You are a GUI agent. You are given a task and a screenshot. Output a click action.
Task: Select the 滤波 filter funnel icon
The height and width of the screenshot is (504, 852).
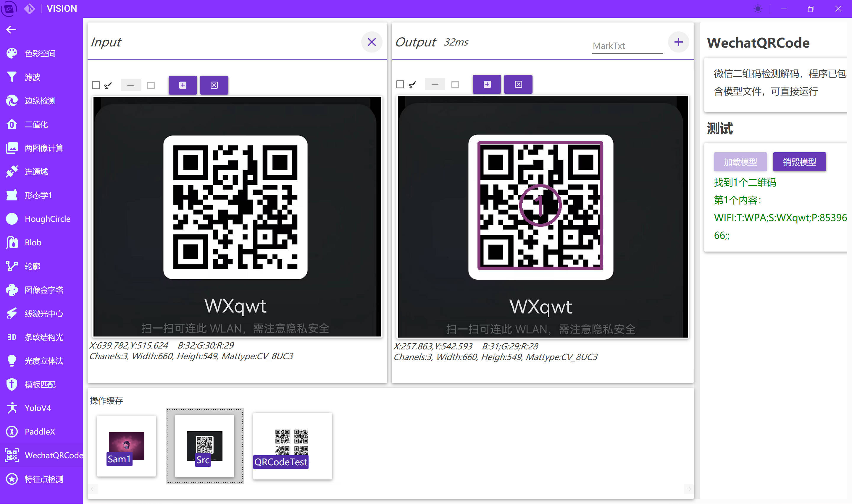point(12,77)
